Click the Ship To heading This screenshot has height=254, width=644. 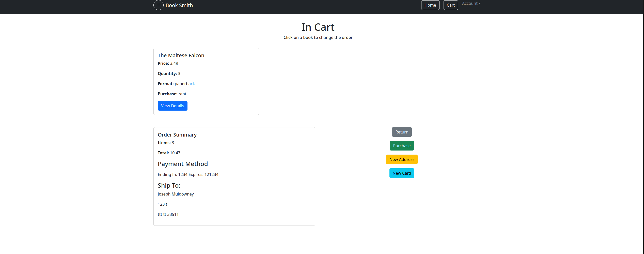(169, 186)
